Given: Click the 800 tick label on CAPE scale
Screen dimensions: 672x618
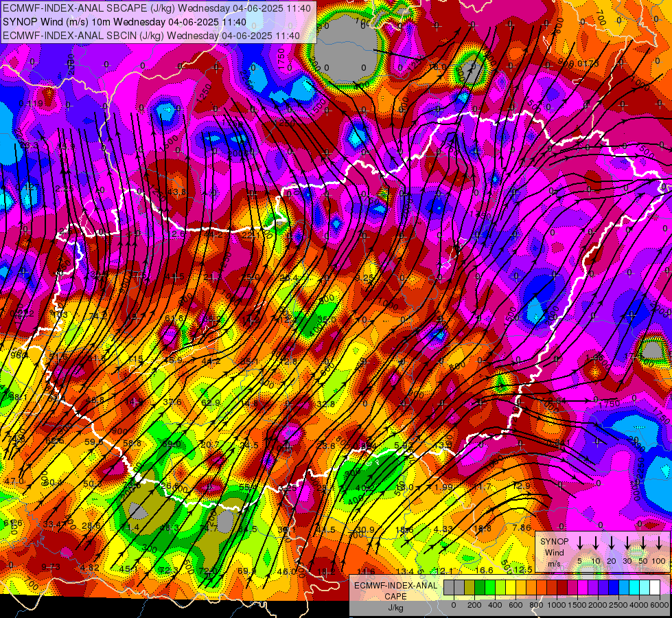Looking at the screenshot, I should click(536, 605).
